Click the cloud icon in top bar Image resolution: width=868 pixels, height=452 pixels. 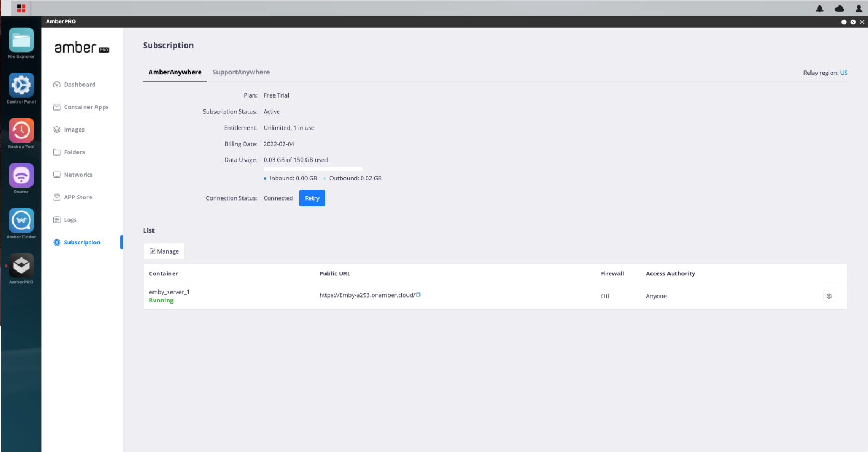pos(839,9)
